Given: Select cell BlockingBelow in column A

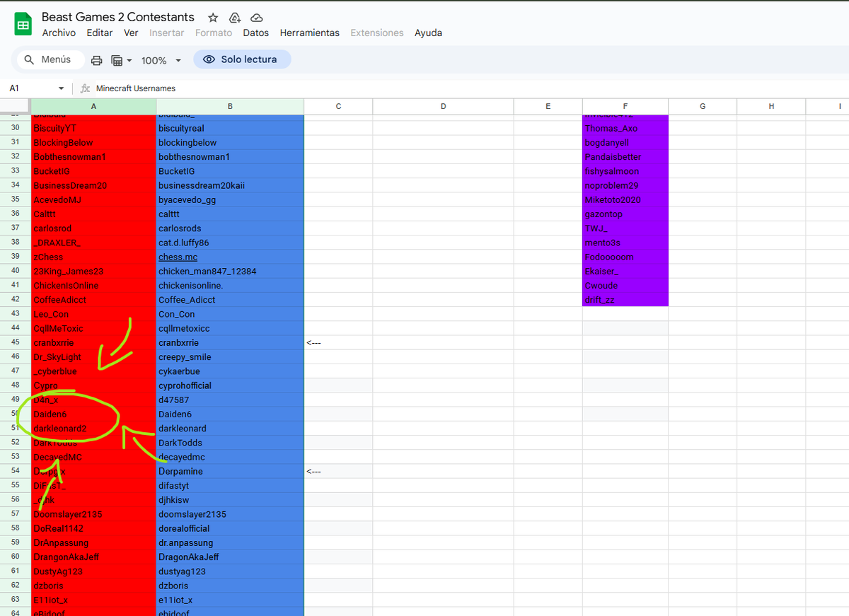Looking at the screenshot, I should coord(93,142).
